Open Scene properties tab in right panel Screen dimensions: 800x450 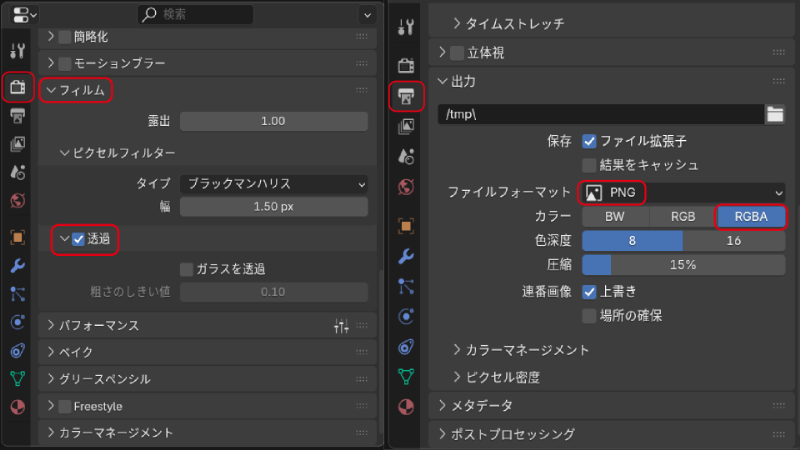[x=406, y=157]
